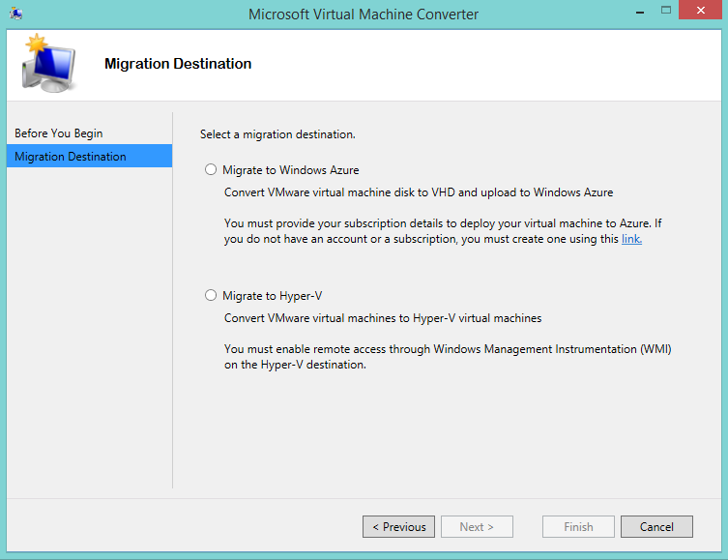Viewport: 728px width, 560px height.
Task: Click 'Convert VMware virtual machines to Hyper-V' description
Action: tap(383, 318)
